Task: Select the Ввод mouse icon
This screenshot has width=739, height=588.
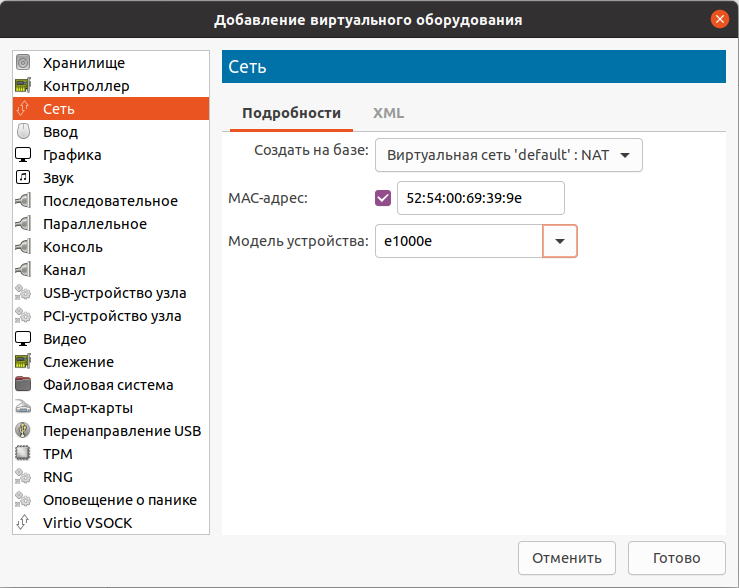Action: pos(23,131)
